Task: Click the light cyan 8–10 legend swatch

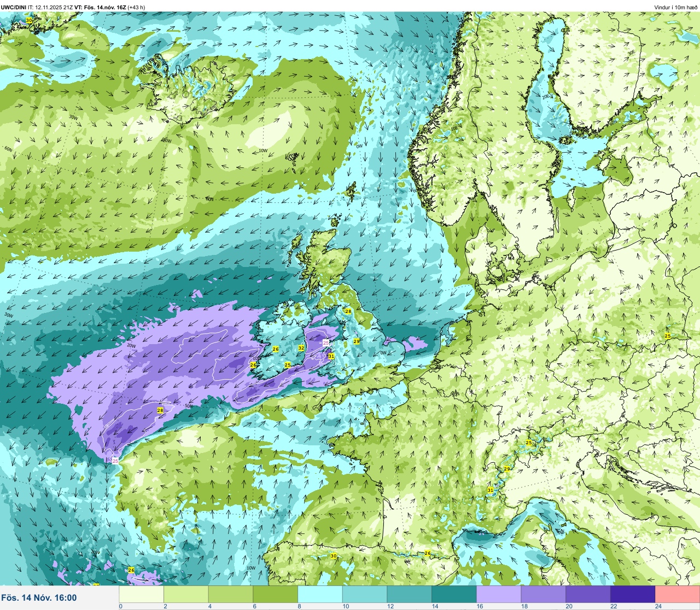Action: coord(320,594)
